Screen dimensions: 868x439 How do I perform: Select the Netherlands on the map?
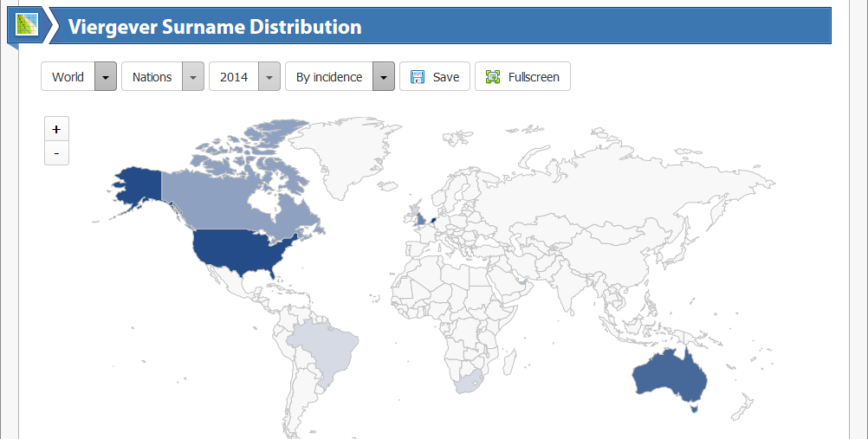(433, 219)
